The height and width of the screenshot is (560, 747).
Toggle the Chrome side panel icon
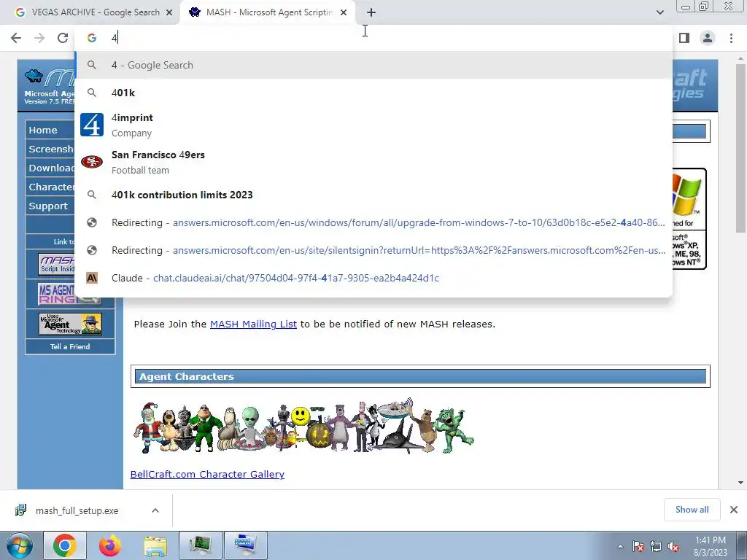click(684, 38)
